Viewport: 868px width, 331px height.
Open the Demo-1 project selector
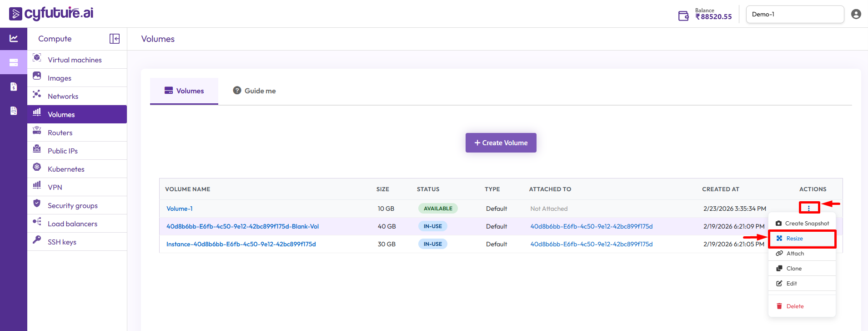pos(794,14)
